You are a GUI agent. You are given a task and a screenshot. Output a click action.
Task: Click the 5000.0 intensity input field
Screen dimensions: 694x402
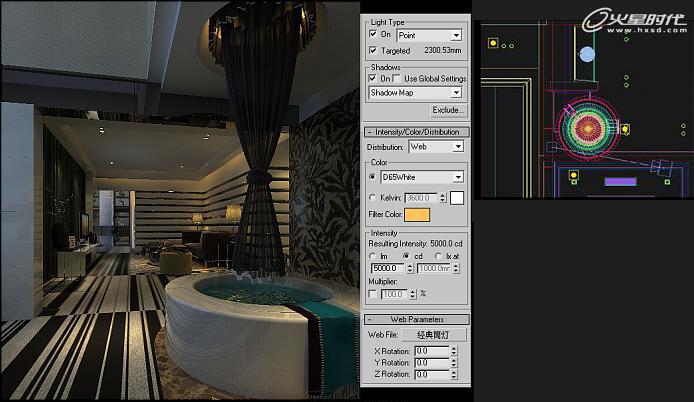(388, 268)
